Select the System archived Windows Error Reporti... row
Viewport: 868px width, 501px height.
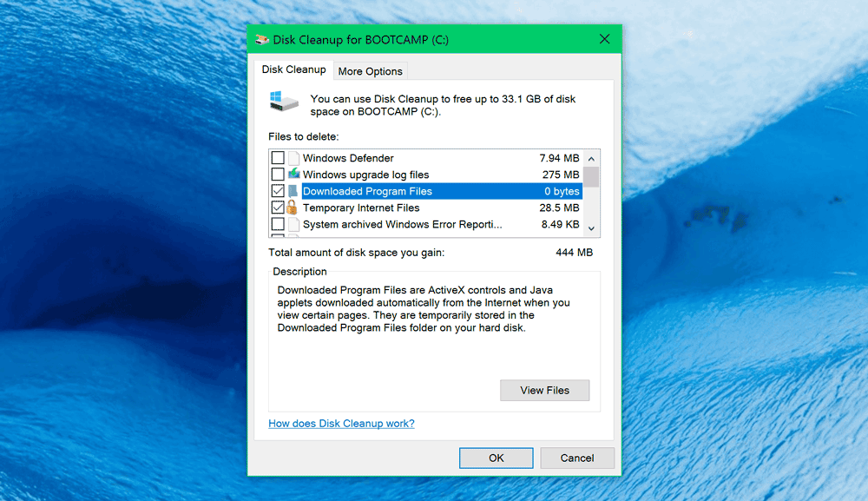click(x=425, y=224)
